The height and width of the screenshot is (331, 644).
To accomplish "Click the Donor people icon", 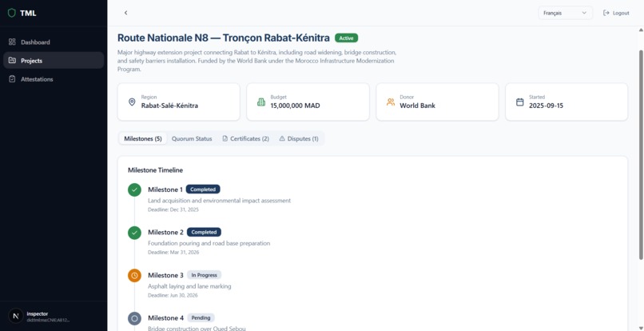I will [x=390, y=102].
